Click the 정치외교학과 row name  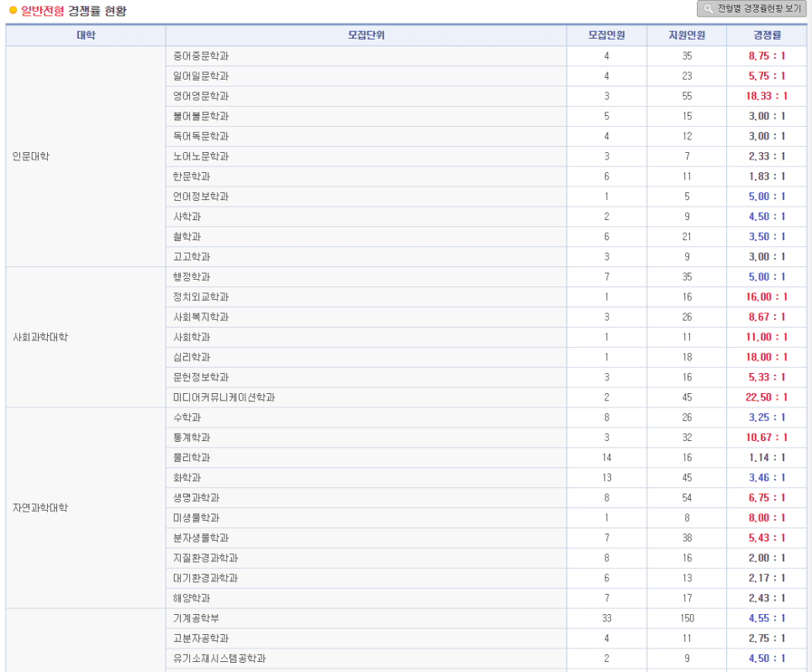point(201,297)
